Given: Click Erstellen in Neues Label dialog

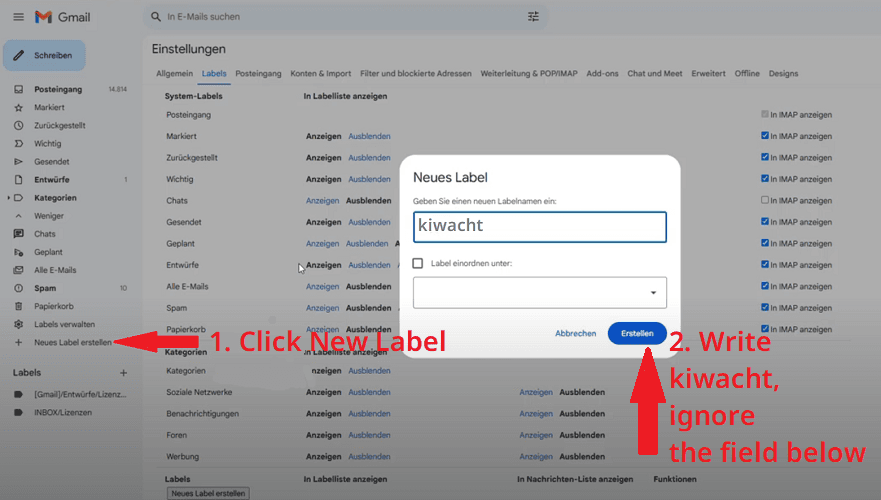Looking at the screenshot, I should [637, 333].
